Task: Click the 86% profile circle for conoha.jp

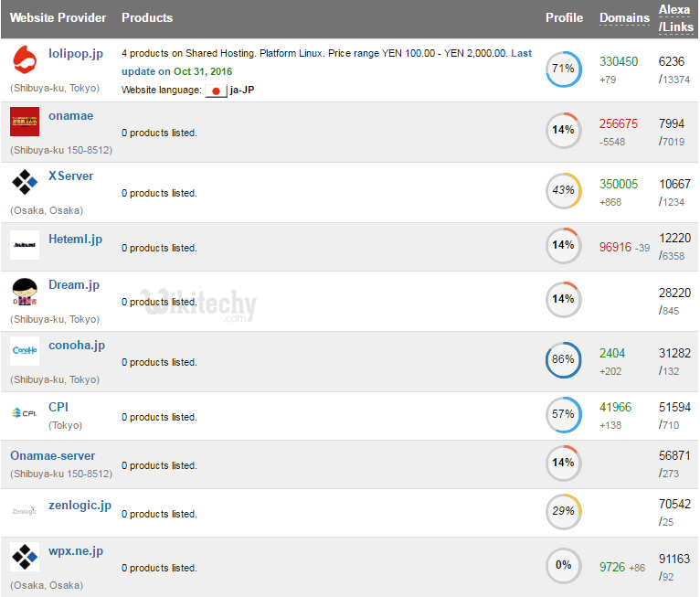Action: (563, 359)
